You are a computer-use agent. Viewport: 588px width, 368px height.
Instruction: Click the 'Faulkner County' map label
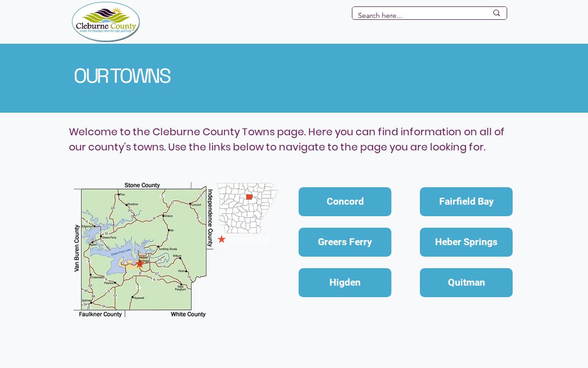(101, 314)
